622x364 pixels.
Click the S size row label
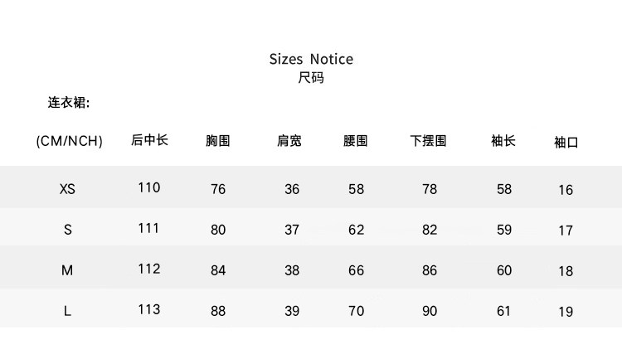tap(68, 230)
